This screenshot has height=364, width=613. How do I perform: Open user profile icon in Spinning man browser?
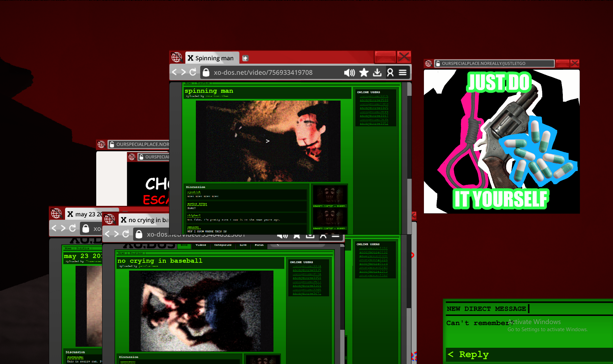[390, 72]
